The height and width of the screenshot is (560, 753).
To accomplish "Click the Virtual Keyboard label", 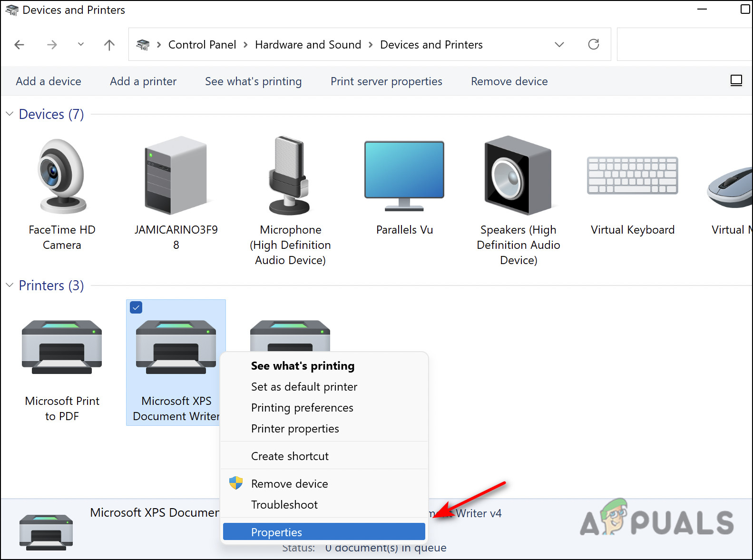I will (633, 230).
